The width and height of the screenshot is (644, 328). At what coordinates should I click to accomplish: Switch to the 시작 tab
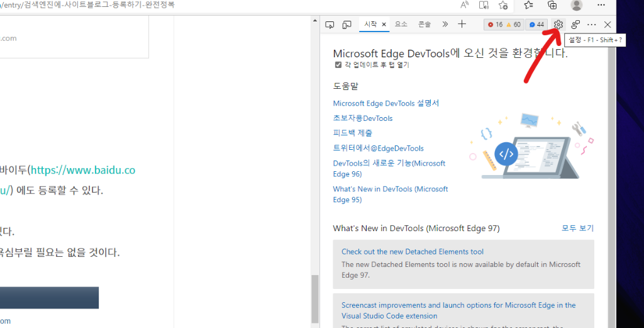(x=370, y=25)
